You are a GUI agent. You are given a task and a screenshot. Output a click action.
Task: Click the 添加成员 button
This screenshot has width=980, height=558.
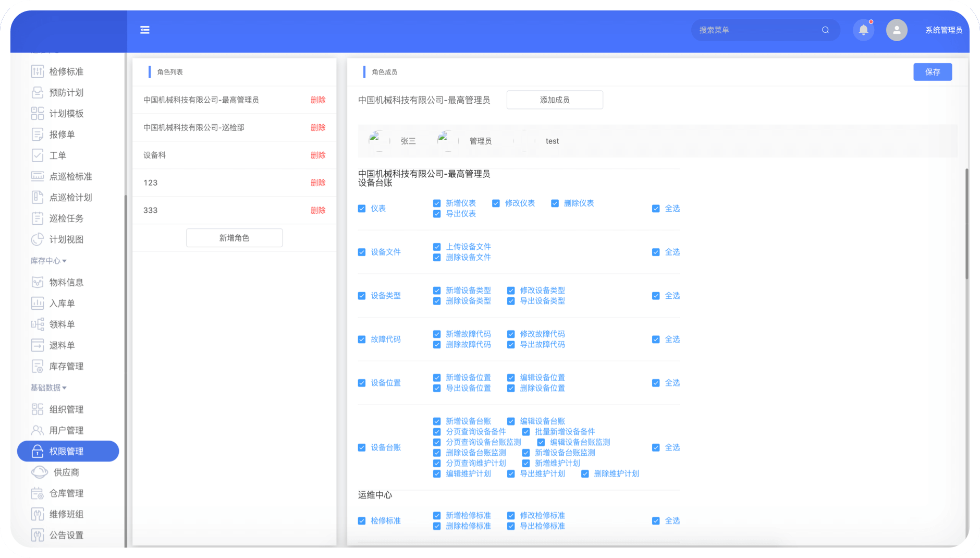click(x=554, y=100)
